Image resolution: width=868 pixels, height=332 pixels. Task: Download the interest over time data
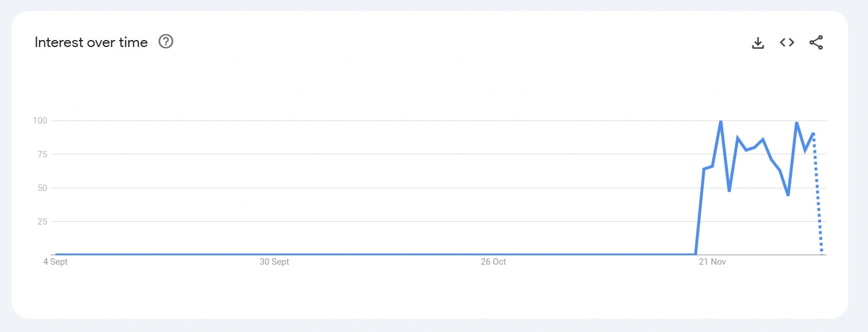click(758, 43)
